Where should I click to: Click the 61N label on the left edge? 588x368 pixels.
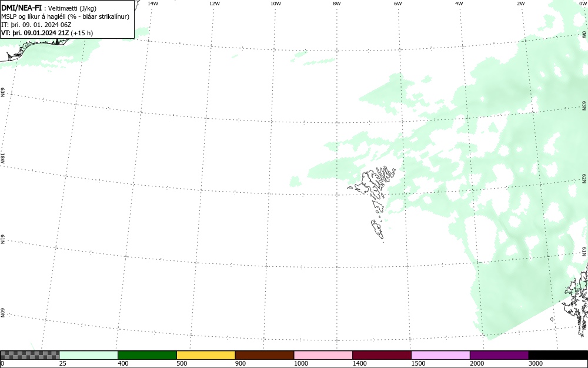(2, 239)
